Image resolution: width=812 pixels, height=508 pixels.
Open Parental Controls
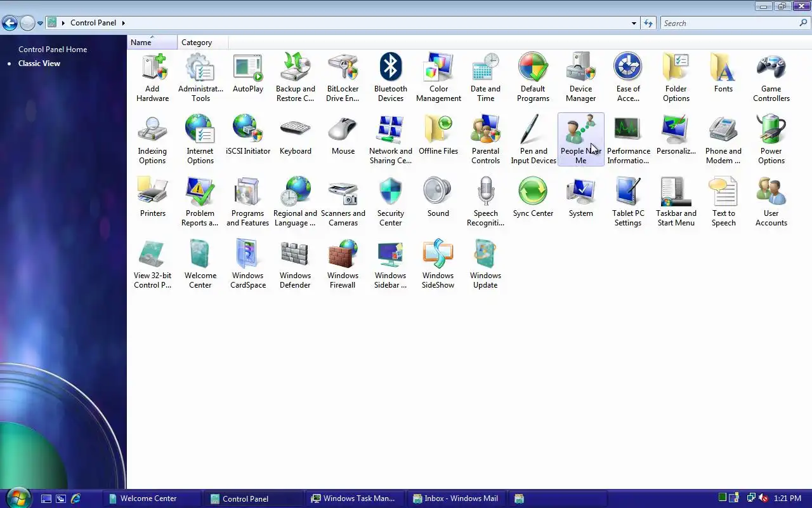coord(486,140)
